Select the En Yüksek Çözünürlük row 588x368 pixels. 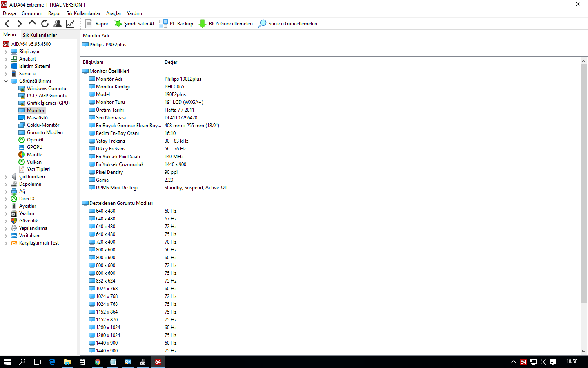[330, 164]
